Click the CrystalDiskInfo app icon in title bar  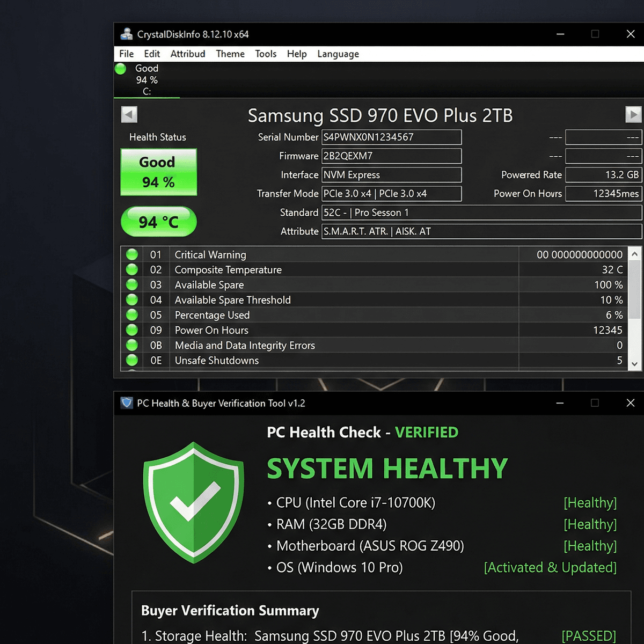[127, 34]
